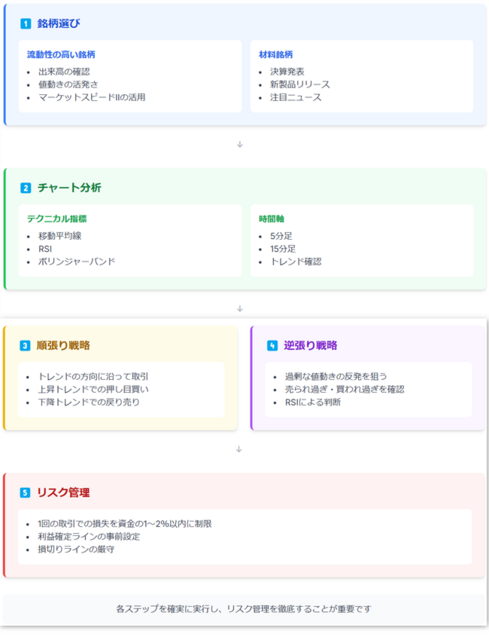Select the 材料銘柄 heading

[x=276, y=55]
